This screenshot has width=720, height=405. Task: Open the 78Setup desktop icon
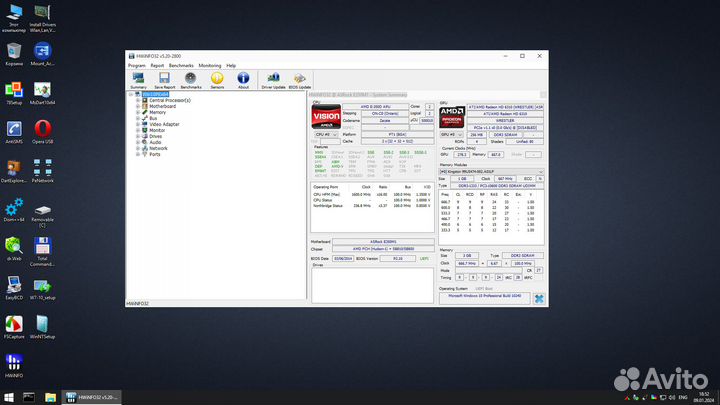[14, 93]
